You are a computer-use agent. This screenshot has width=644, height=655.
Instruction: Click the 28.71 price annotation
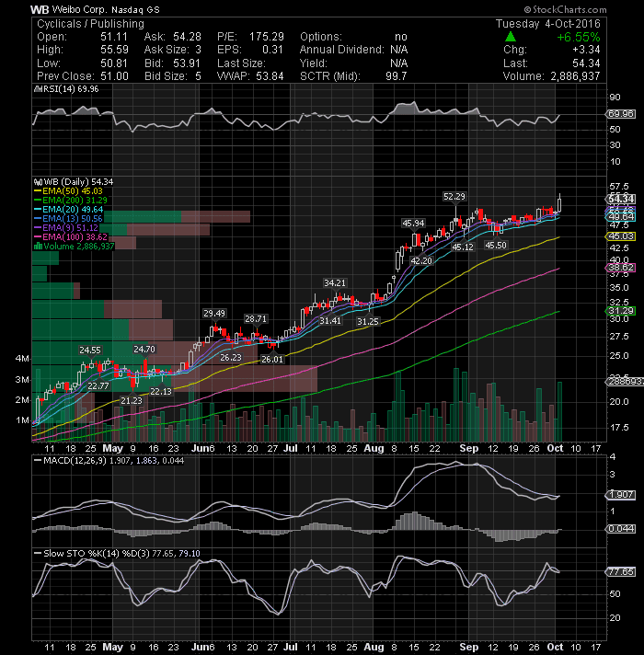click(x=255, y=318)
